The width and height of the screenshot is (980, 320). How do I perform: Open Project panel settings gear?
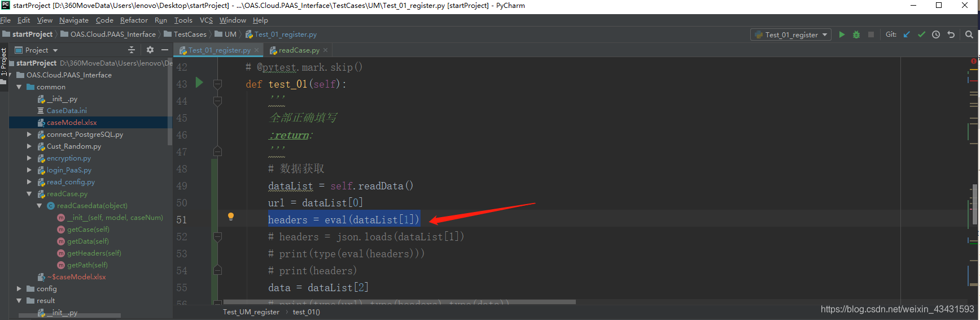[x=150, y=50]
